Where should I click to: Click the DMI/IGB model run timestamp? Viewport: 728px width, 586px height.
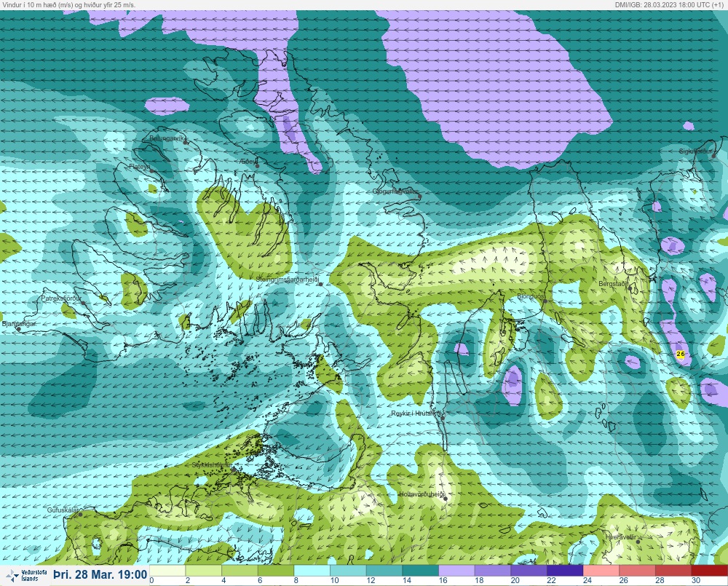point(670,4)
